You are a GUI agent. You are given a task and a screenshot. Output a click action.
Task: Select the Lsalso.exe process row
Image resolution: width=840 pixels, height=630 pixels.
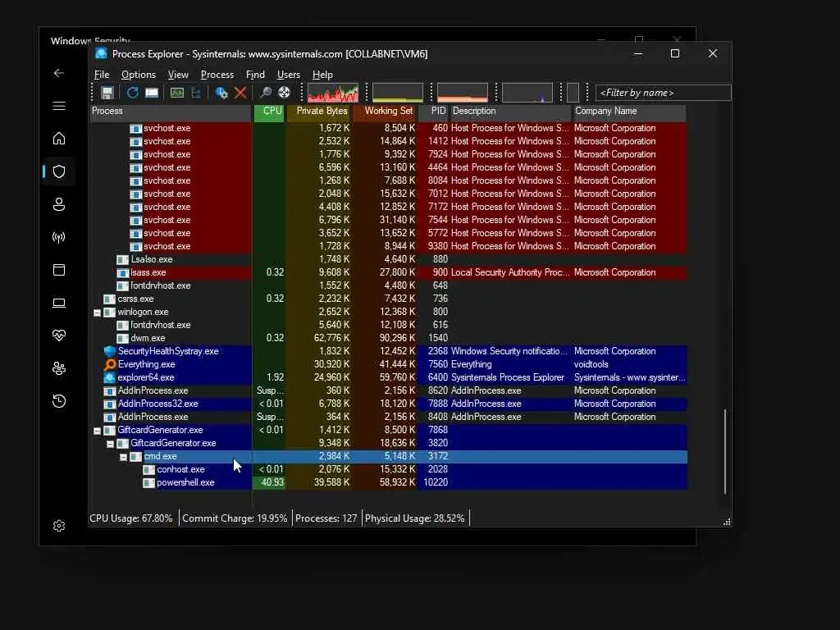tap(388, 259)
